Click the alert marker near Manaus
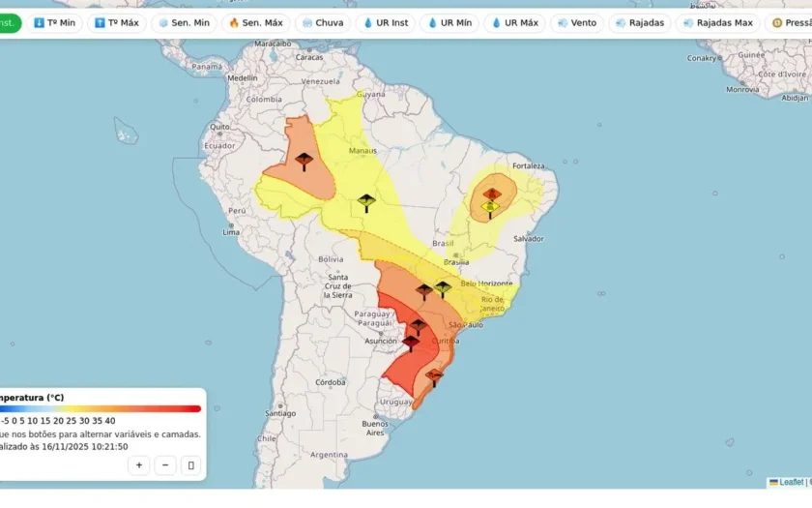This screenshot has height=508, width=812. click(x=366, y=202)
